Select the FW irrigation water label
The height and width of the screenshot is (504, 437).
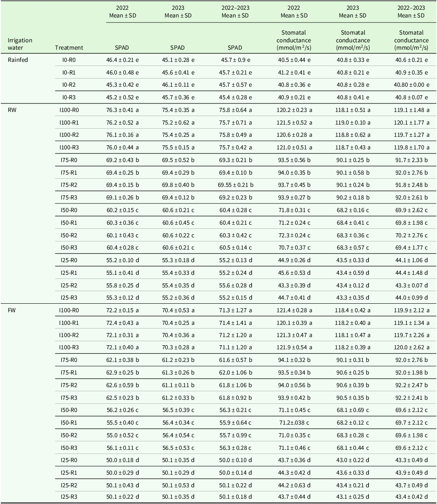click(13, 310)
